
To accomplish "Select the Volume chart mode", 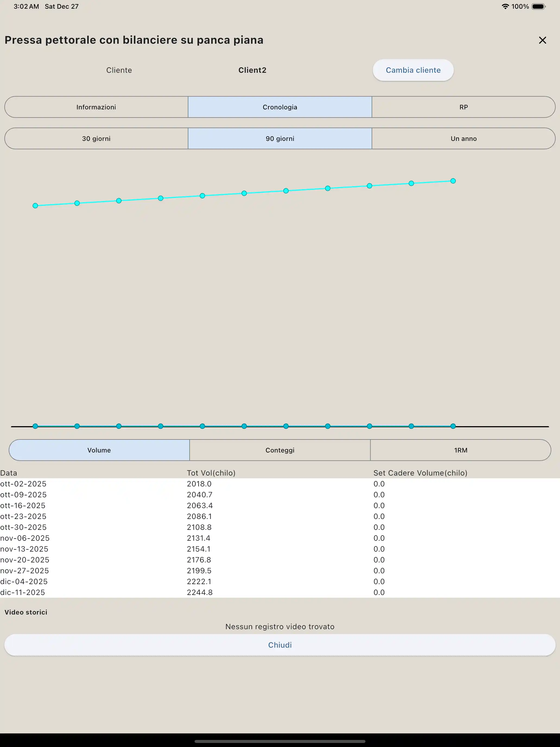I will [99, 450].
